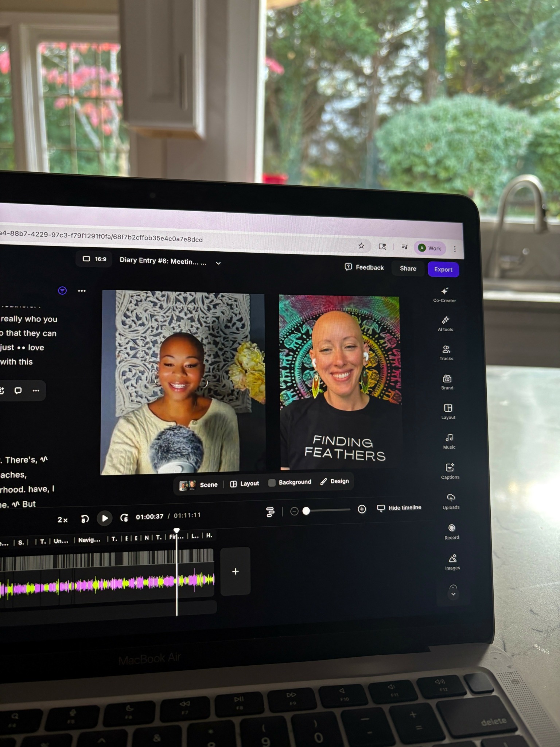The height and width of the screenshot is (747, 560).
Task: Zoom out the timeline with minus
Action: (294, 511)
